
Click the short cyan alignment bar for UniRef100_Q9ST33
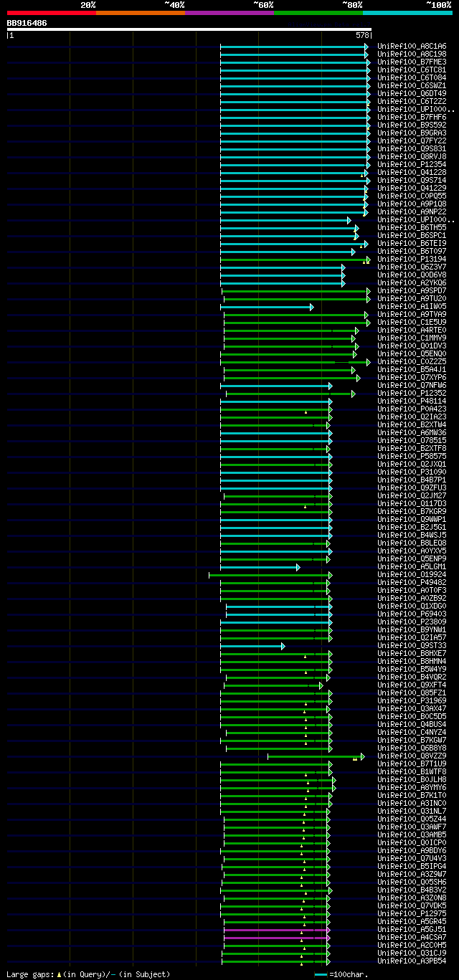pyautogui.click(x=252, y=645)
